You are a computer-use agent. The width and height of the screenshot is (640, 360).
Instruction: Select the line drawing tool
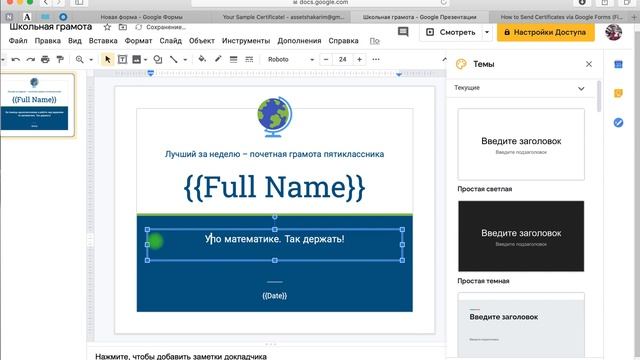[173, 60]
